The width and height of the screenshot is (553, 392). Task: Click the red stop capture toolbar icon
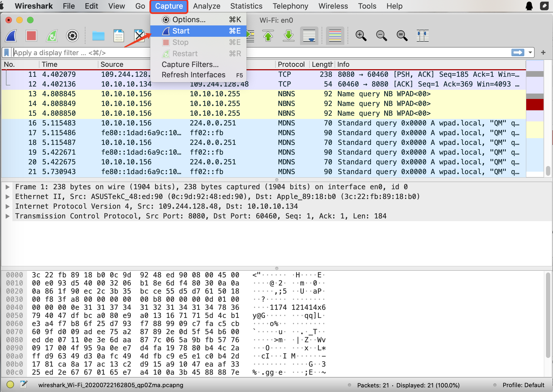click(31, 36)
